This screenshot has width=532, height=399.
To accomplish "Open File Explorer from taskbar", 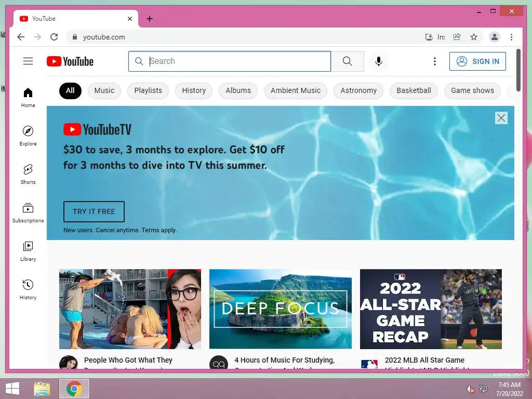I will tap(42, 389).
